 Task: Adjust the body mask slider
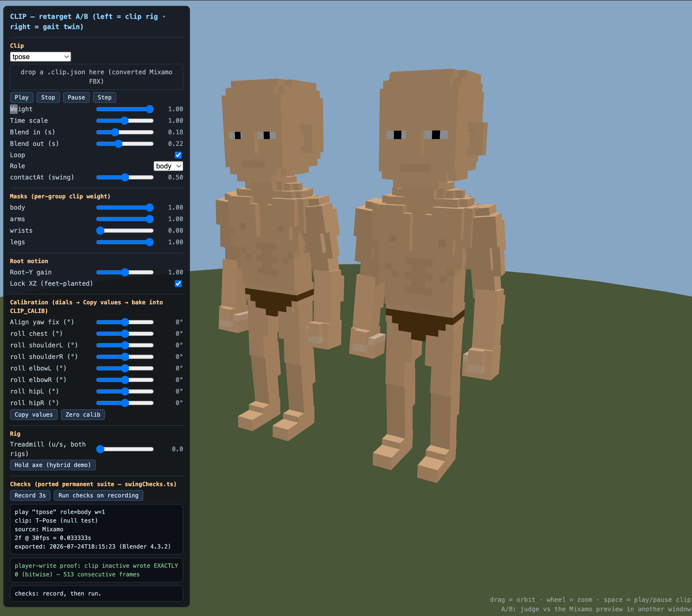[125, 208]
